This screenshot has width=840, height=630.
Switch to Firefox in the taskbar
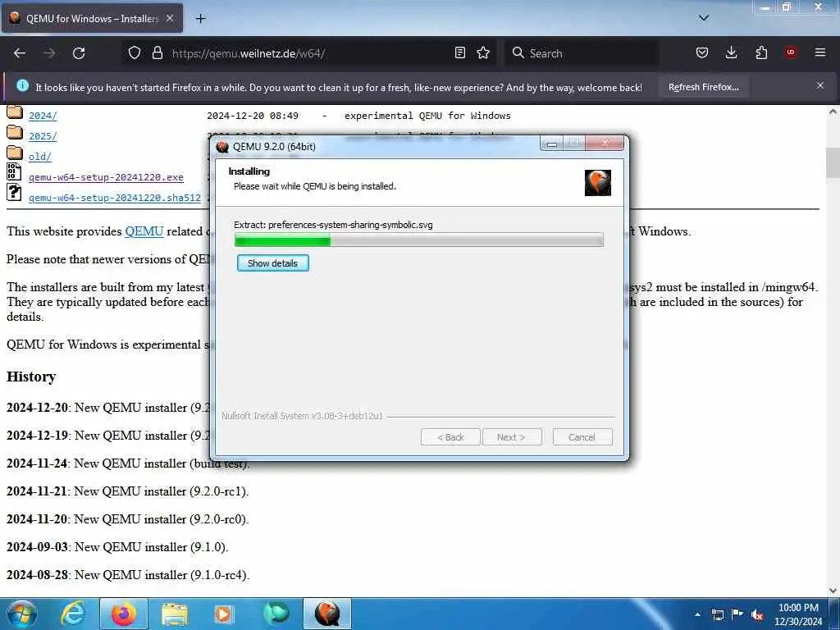click(124, 614)
